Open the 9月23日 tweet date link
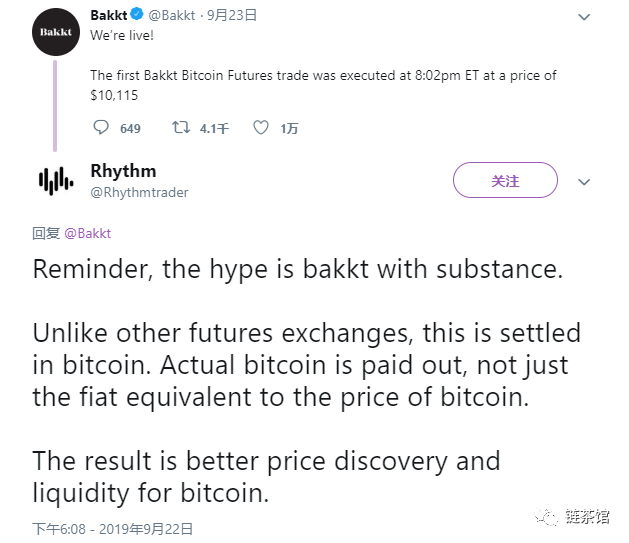 tap(232, 15)
